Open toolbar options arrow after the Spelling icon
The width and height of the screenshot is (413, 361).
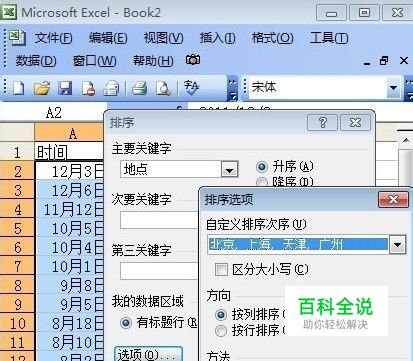(233, 88)
